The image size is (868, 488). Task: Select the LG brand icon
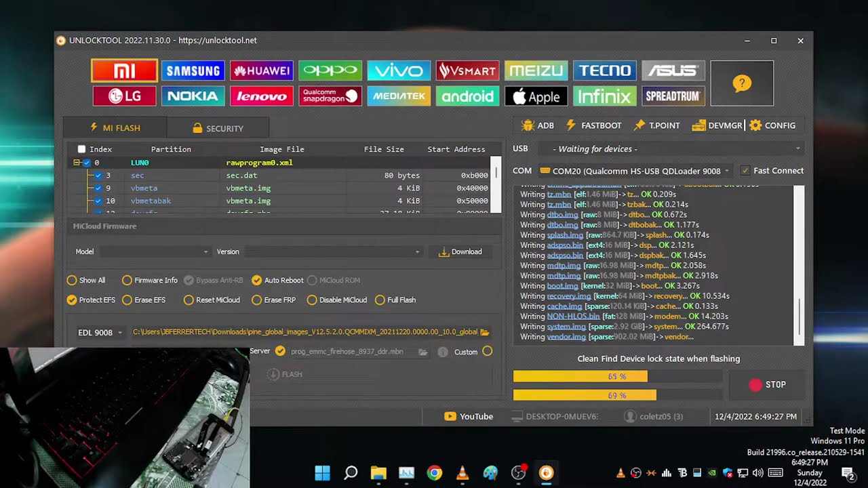point(124,96)
